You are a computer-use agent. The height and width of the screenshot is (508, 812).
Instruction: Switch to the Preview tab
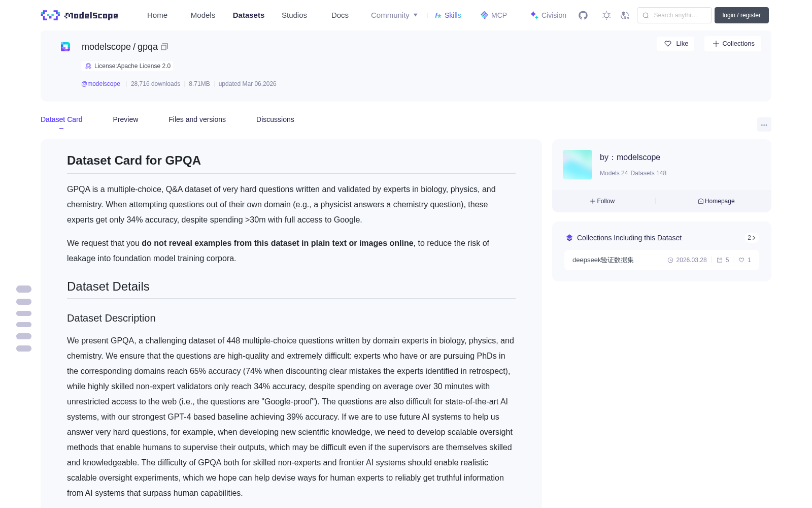pyautogui.click(x=125, y=119)
